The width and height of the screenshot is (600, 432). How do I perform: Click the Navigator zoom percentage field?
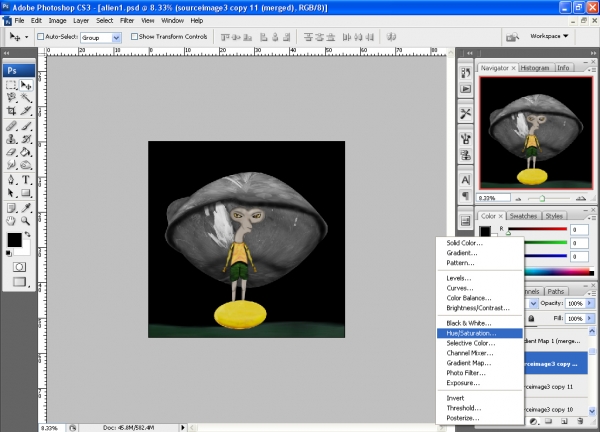(x=494, y=198)
